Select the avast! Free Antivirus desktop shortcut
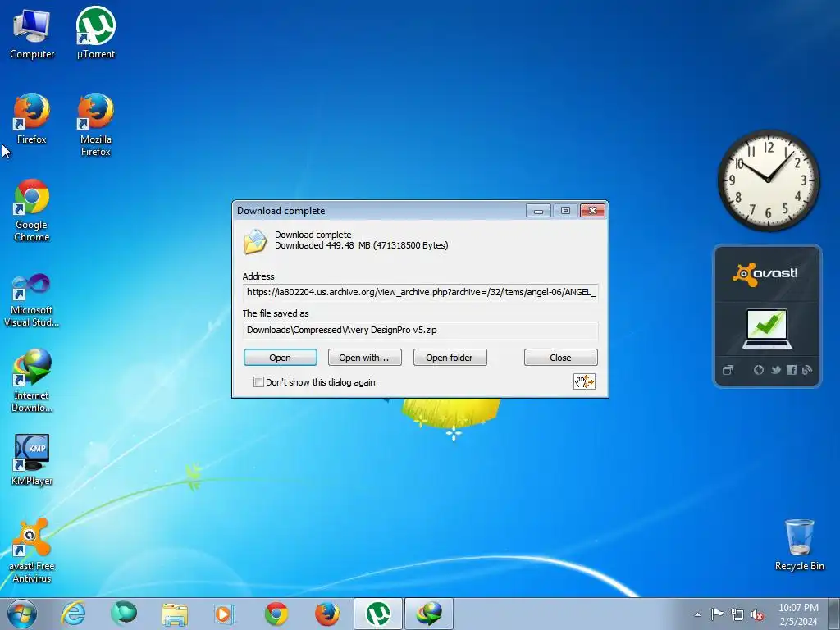Viewport: 840px width, 630px height. pyautogui.click(x=32, y=550)
